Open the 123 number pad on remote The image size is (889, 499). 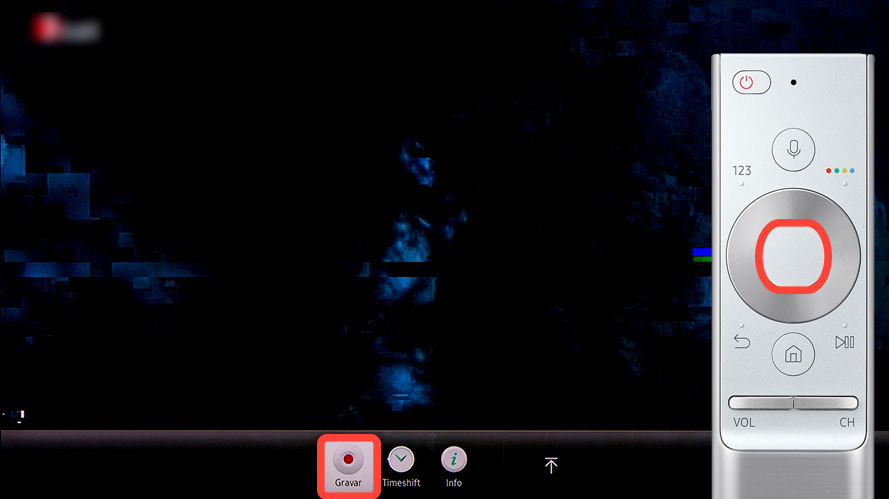(x=742, y=171)
